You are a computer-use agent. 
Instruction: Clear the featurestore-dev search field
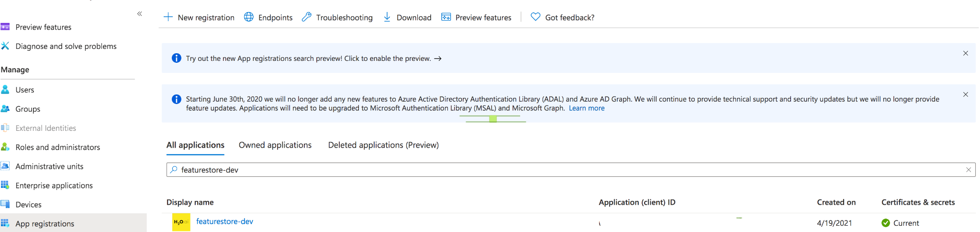[968, 170]
